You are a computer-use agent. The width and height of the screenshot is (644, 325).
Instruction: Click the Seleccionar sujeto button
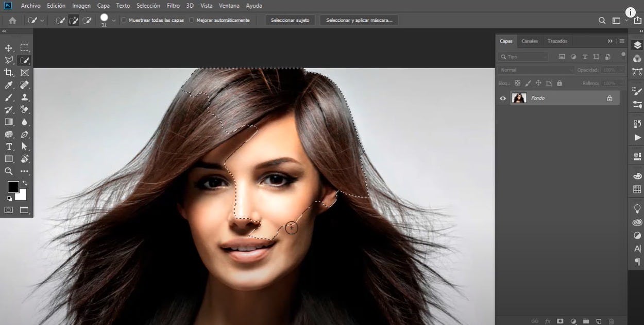click(x=290, y=20)
